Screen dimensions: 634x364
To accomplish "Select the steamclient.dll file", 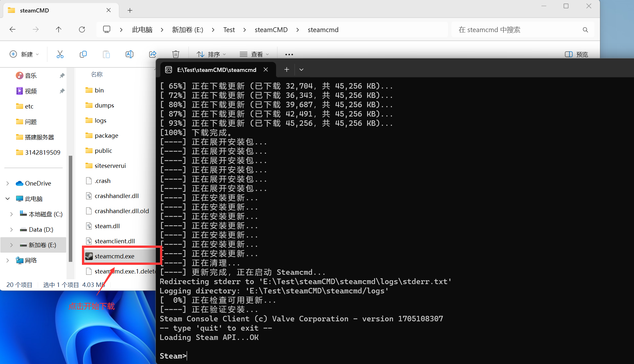I will pyautogui.click(x=115, y=241).
